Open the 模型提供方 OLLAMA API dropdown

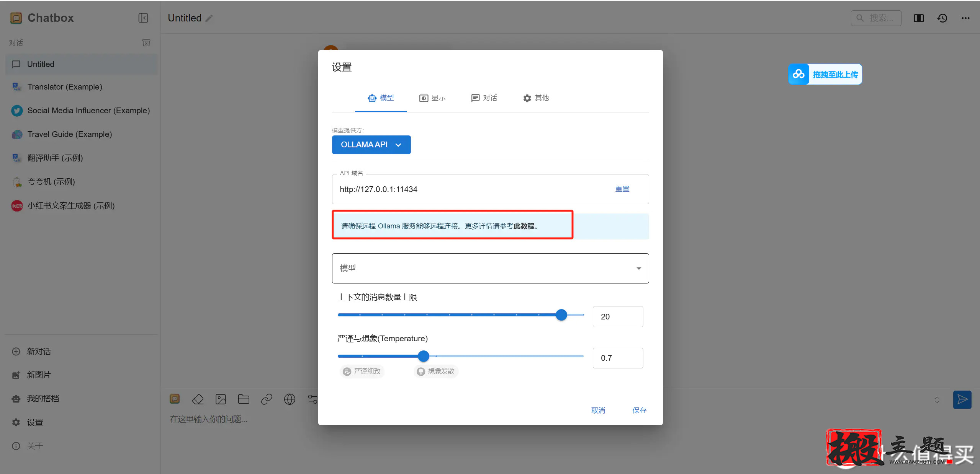coord(371,145)
